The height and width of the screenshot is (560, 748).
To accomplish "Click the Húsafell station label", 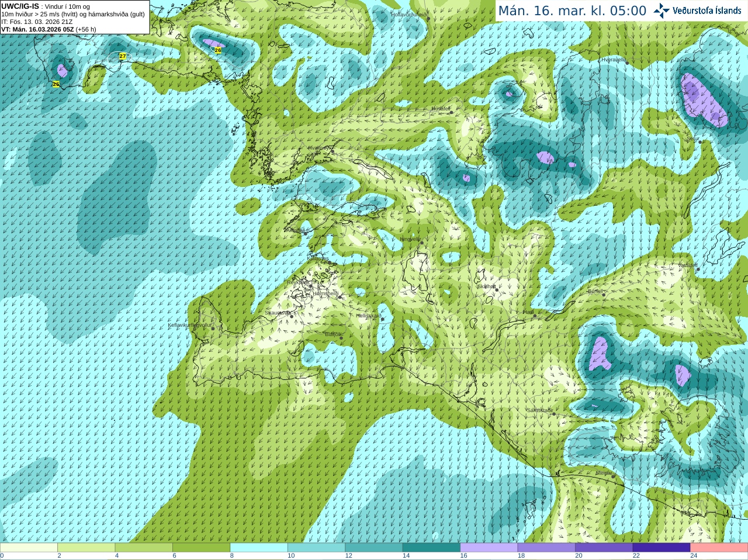I will (441, 109).
